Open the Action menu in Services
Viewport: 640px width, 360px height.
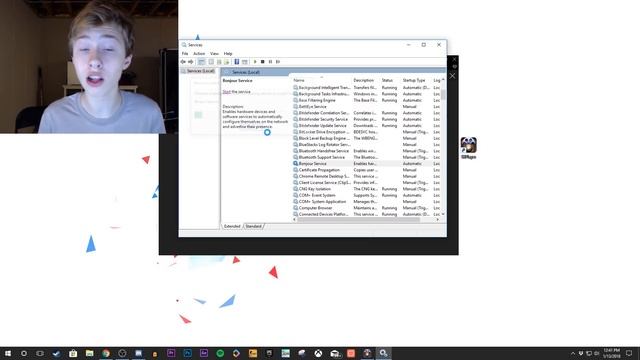click(199, 53)
